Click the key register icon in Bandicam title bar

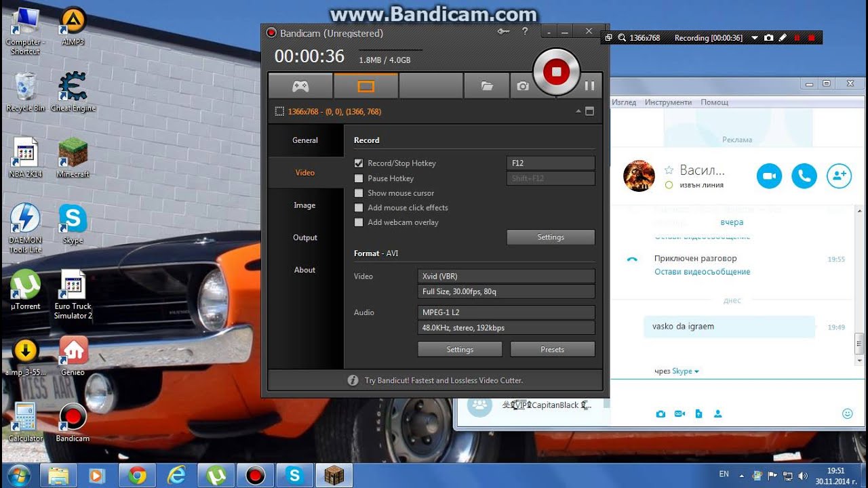pyautogui.click(x=503, y=31)
